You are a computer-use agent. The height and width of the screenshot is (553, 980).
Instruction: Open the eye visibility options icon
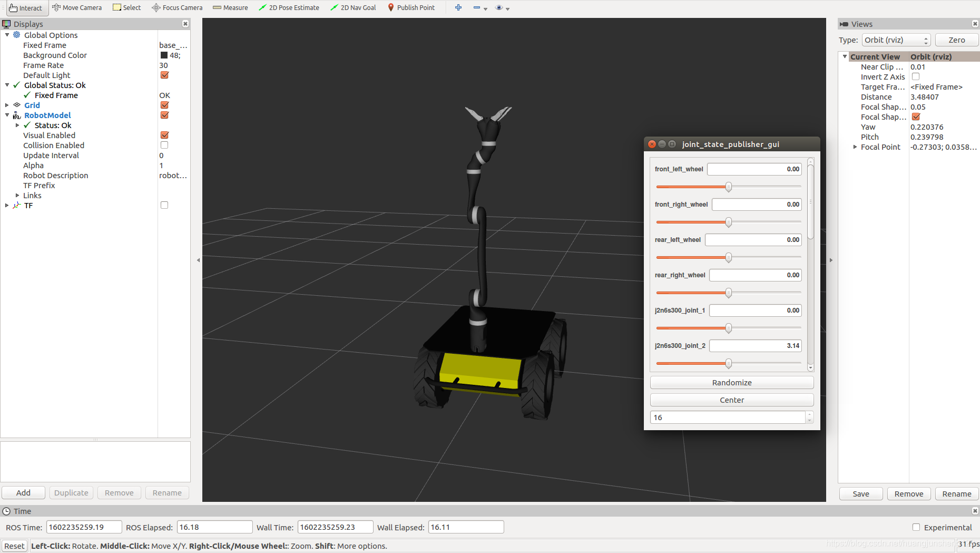[x=499, y=8]
